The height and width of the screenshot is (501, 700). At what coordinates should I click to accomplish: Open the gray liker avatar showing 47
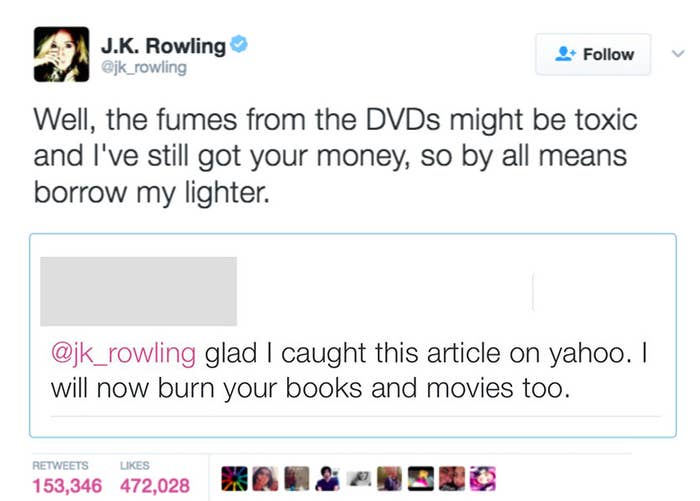pos(359,479)
